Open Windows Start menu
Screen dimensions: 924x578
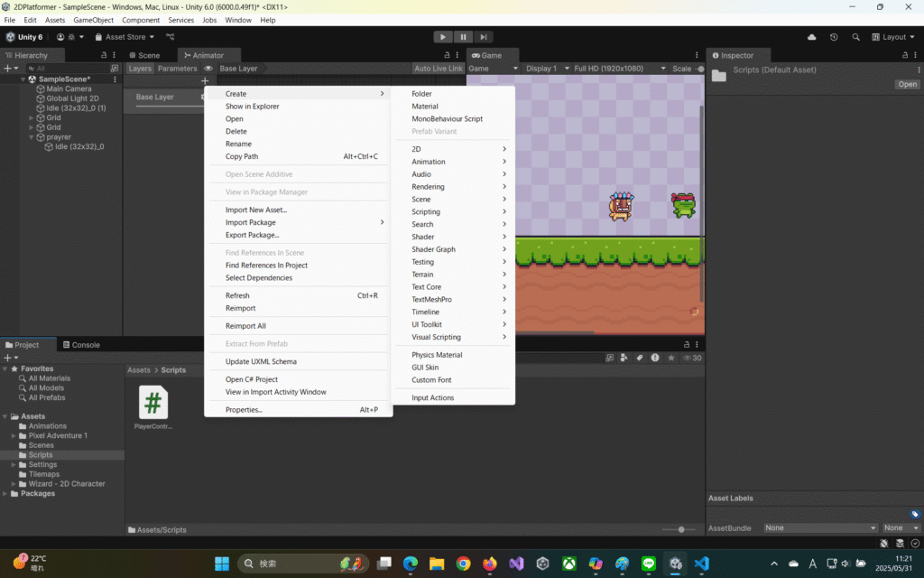tap(222, 564)
